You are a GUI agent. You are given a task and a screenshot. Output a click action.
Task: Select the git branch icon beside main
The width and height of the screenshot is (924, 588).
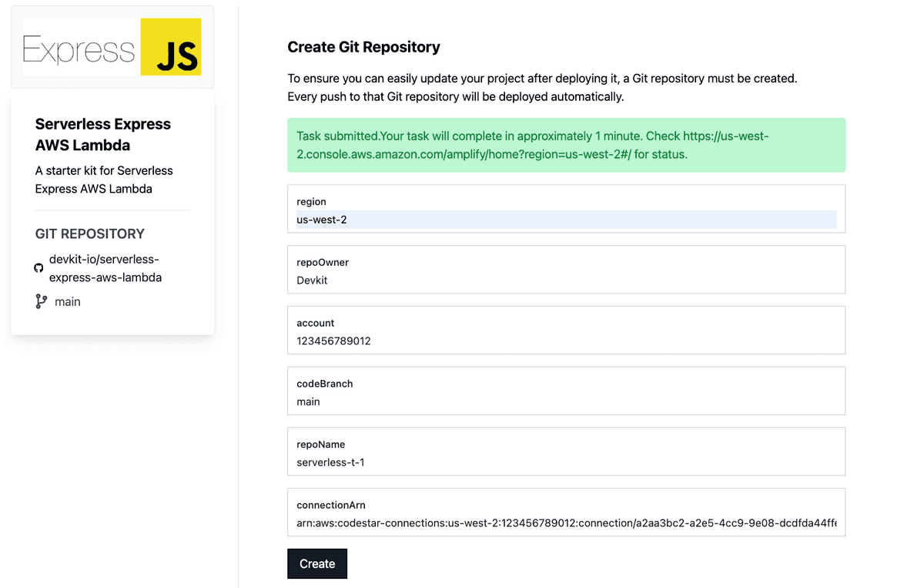(x=41, y=301)
